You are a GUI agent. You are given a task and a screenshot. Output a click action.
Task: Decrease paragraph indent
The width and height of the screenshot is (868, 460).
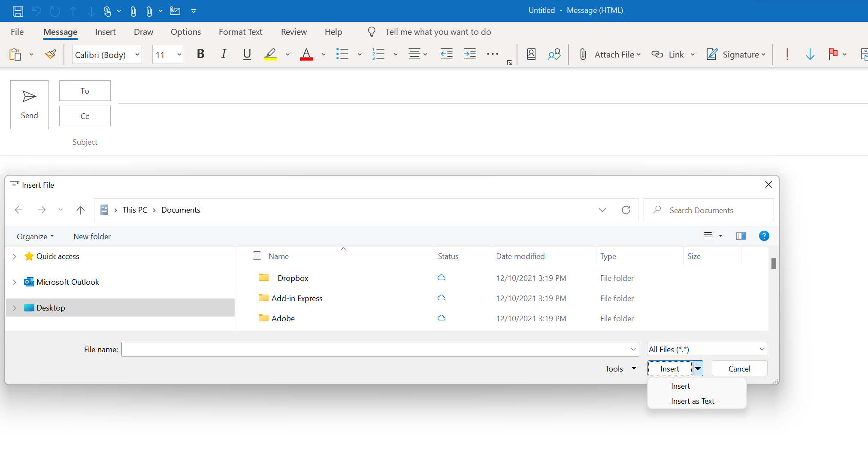(447, 54)
